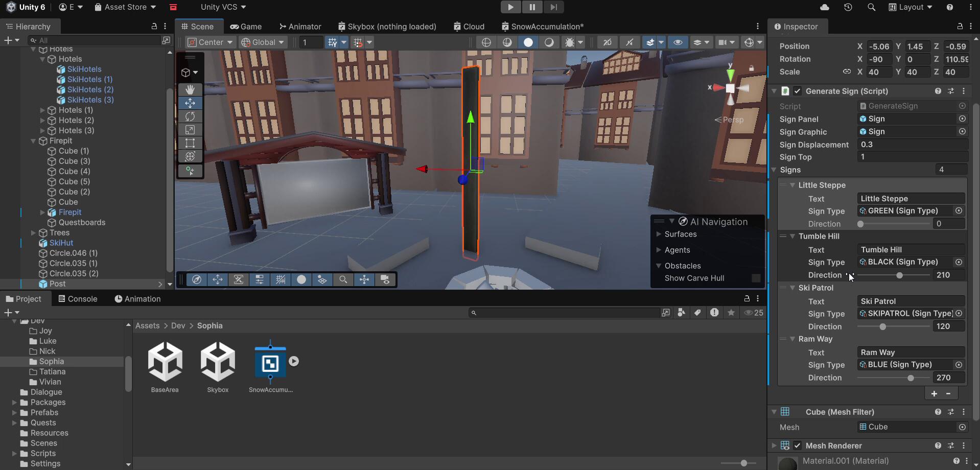Collapse the Firepit hierarchy group
The image size is (980, 470).
tap(33, 140)
